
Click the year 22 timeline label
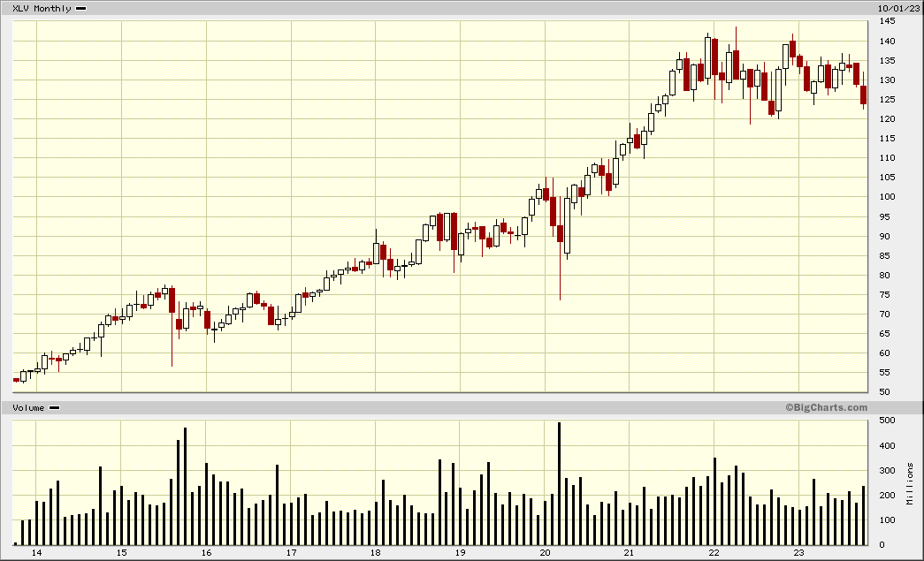pyautogui.click(x=714, y=553)
